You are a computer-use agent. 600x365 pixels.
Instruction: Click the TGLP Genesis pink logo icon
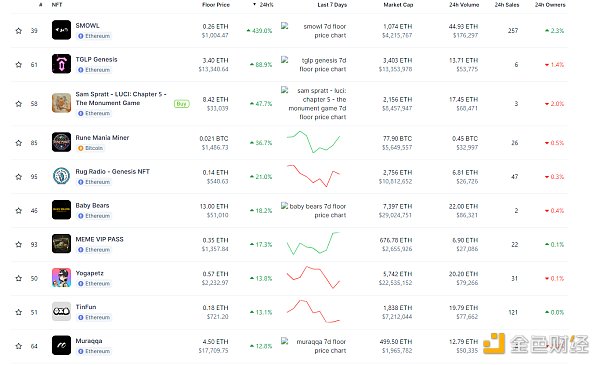[61, 64]
